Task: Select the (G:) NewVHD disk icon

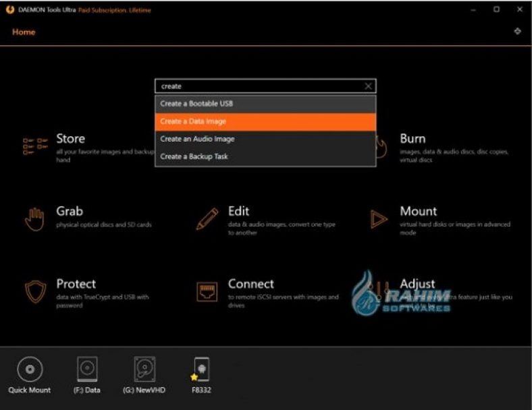Action: (x=144, y=369)
